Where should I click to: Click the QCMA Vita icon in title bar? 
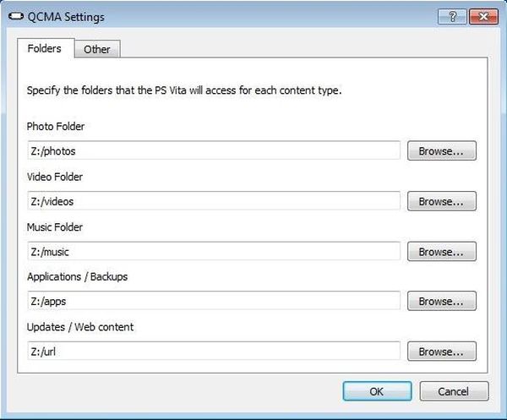[x=16, y=16]
